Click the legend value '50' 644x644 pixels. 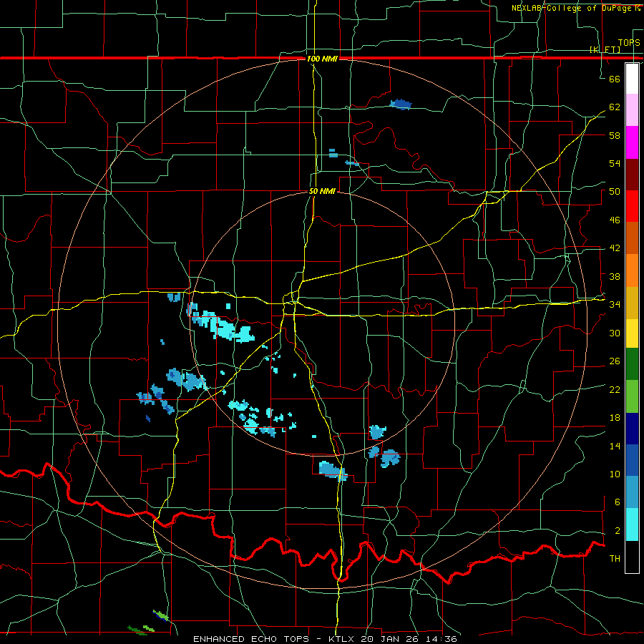coord(615,192)
